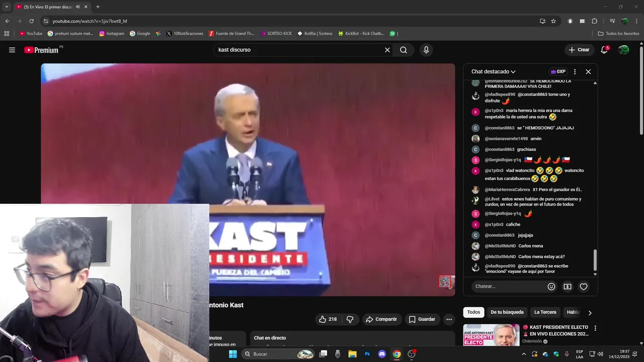Screen dimensions: 644x362
Task: Expand the Chat destacado dropdown
Action: 494,72
